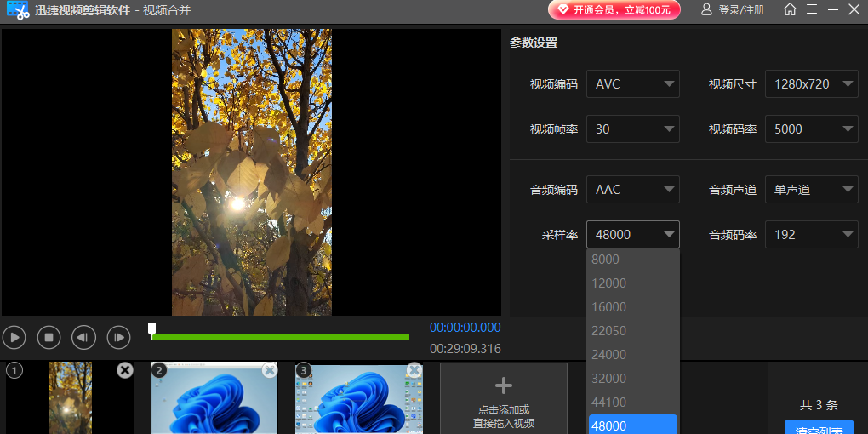The width and height of the screenshot is (868, 434).
Task: Choose 22050 in the sample rate list
Action: coord(632,330)
